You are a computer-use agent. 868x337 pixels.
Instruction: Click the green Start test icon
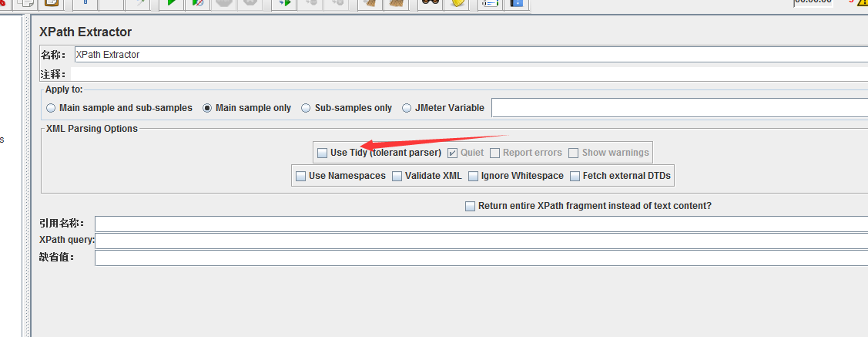[x=171, y=3]
